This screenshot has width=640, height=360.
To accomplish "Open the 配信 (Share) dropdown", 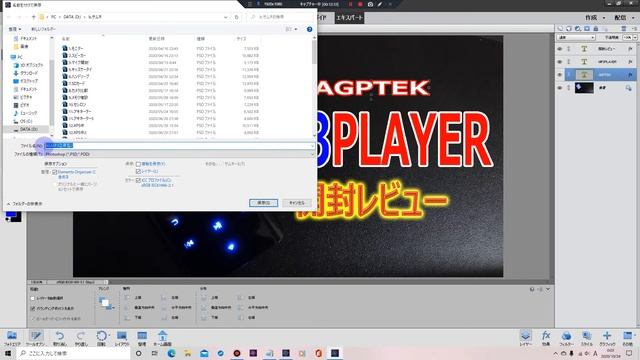I will 624,18.
